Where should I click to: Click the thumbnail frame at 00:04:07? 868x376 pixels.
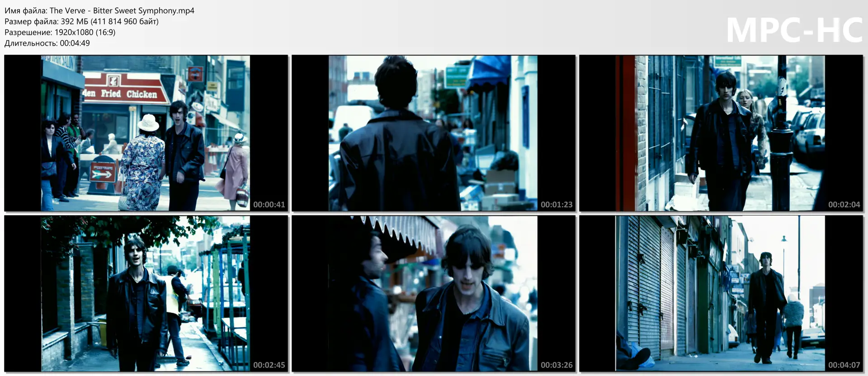[x=721, y=294]
